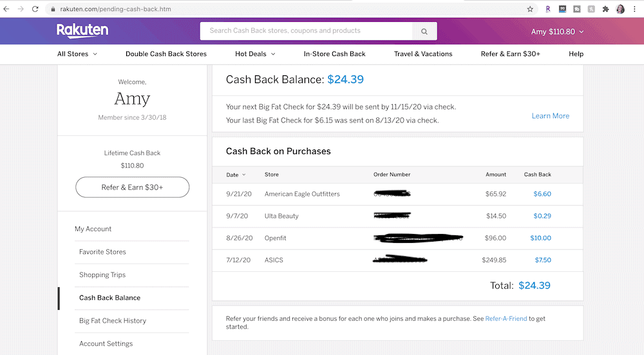Image resolution: width=644 pixels, height=355 pixels.
Task: Click the 8/26/20 date cell
Action: pyautogui.click(x=240, y=238)
